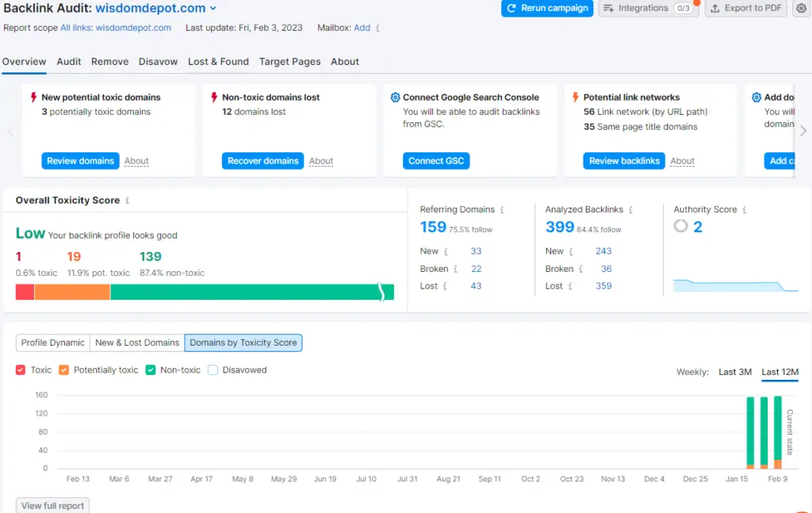Toggle the Potentially toxic checkbox
812x513 pixels.
click(x=63, y=370)
